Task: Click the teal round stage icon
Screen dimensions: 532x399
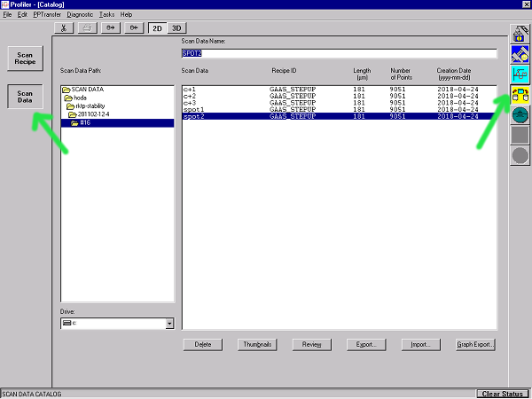Action: pos(520,115)
